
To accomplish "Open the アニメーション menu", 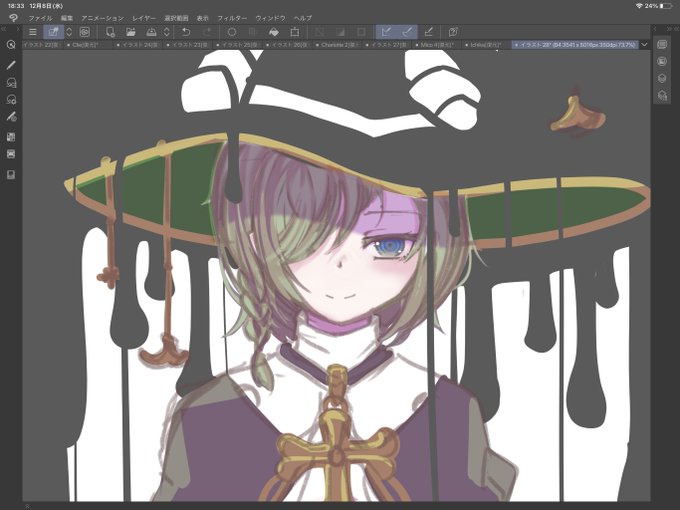I will point(103,18).
